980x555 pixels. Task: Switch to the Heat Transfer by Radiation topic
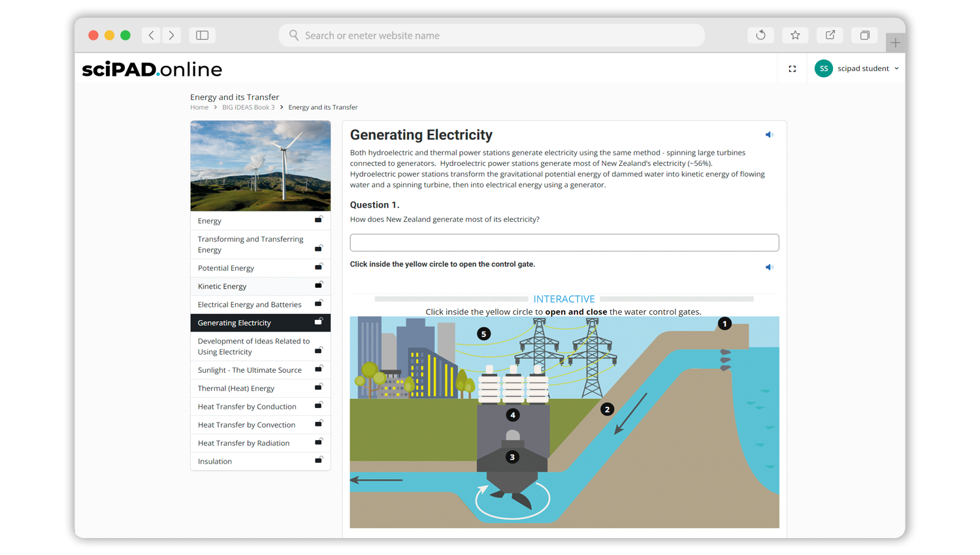[x=244, y=443]
